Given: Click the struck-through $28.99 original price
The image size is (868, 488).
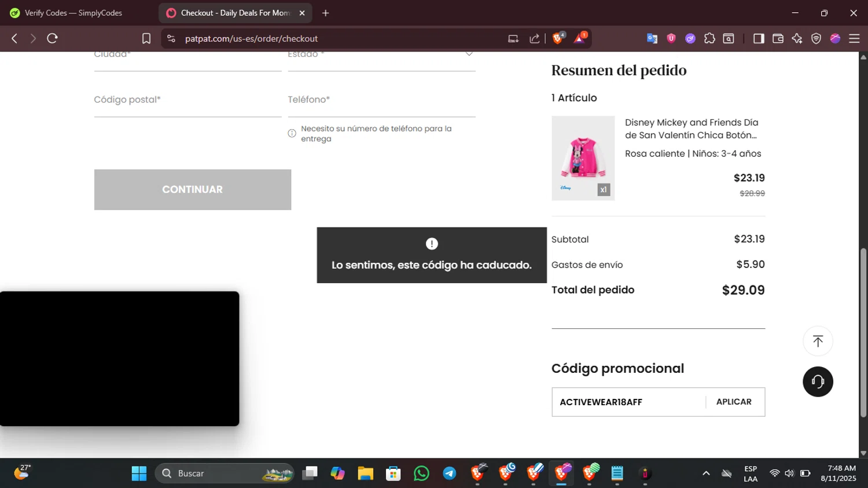Looking at the screenshot, I should 752,194.
